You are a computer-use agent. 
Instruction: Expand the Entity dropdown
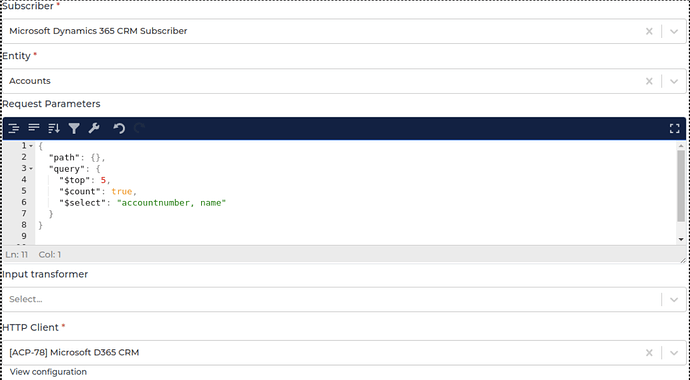tap(674, 81)
